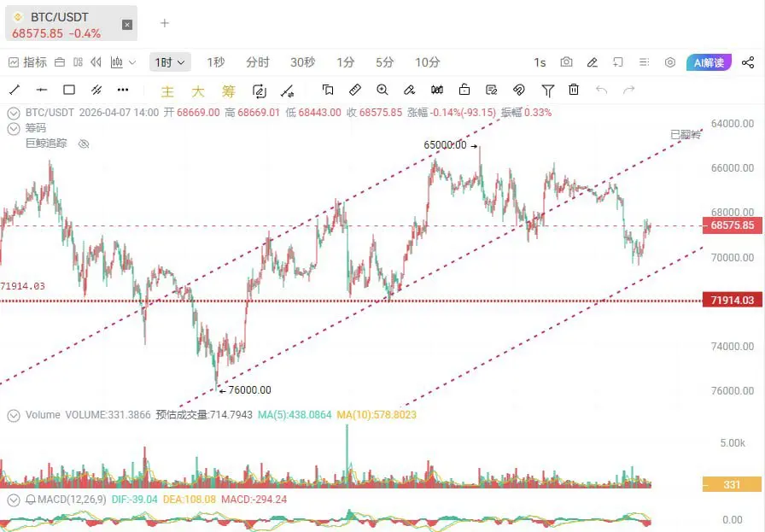
Task: Toggle the link magnet icon
Action: (x=518, y=90)
